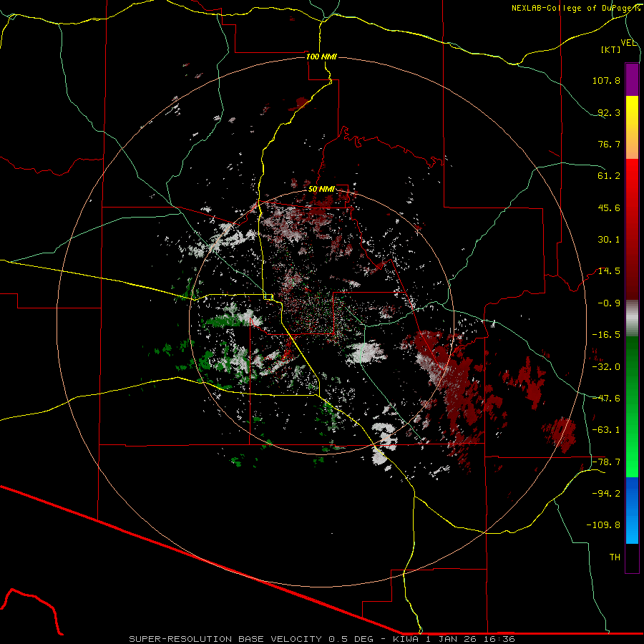Viewport: 644px width, 644px height.
Task: Select the 76.7 velocity scale value
Action: [609, 144]
